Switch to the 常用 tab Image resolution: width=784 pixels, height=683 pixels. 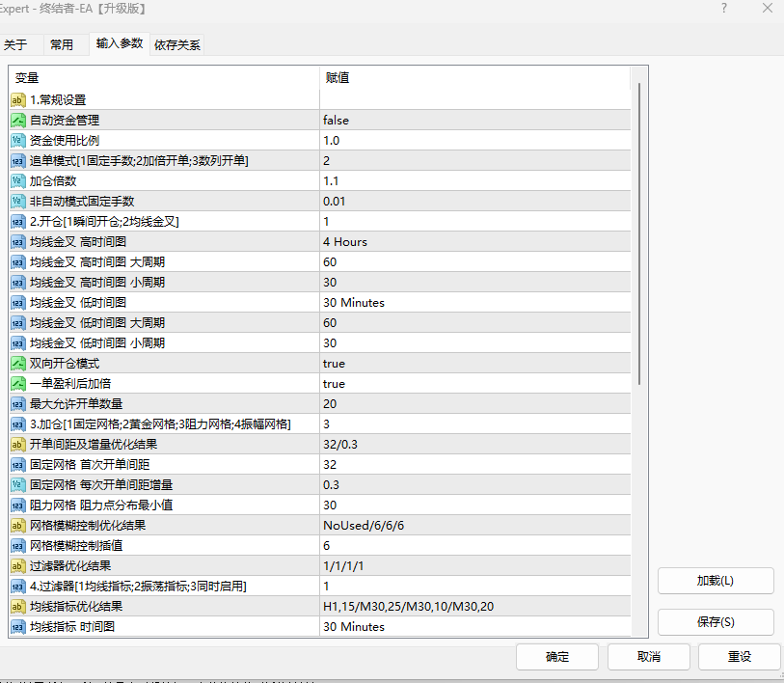point(64,43)
